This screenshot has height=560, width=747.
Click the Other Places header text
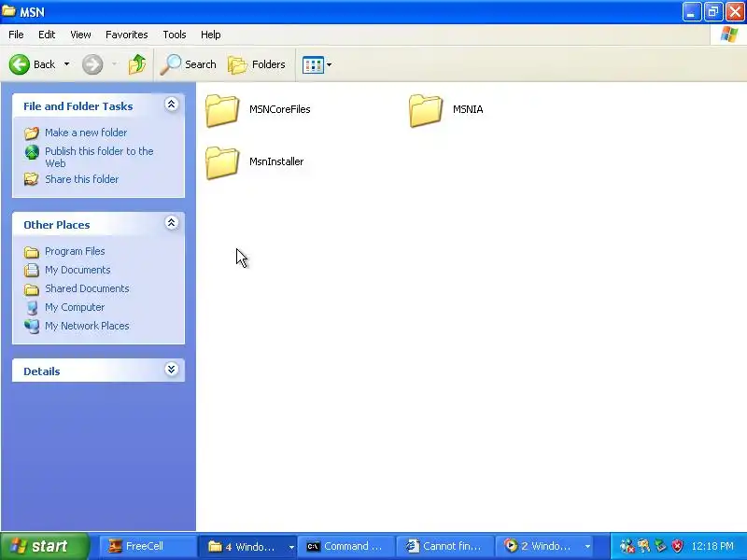[x=57, y=225]
